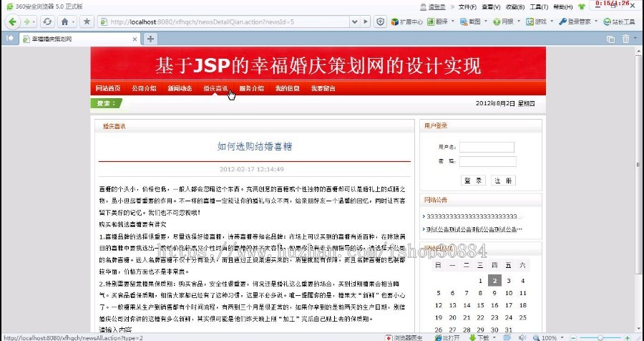The width and height of the screenshot is (644, 341).
Task: Open the 文件(F) menu
Action: point(467,7)
